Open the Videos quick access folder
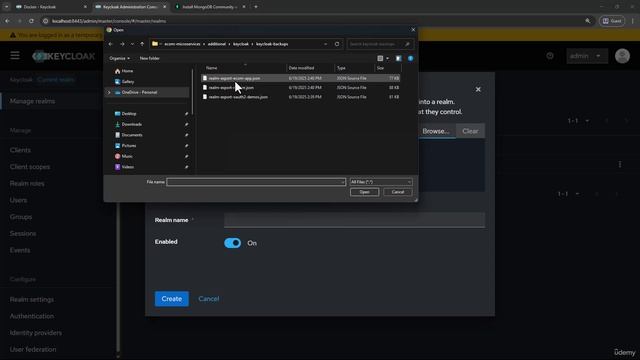Viewport: 640px width, 360px height. click(x=127, y=167)
